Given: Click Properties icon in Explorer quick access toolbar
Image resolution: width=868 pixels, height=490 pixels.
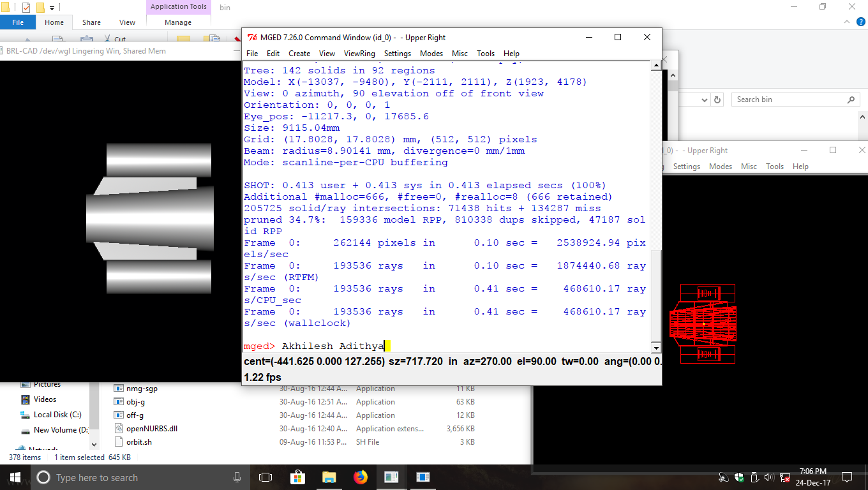Looking at the screenshot, I should pos(26,8).
